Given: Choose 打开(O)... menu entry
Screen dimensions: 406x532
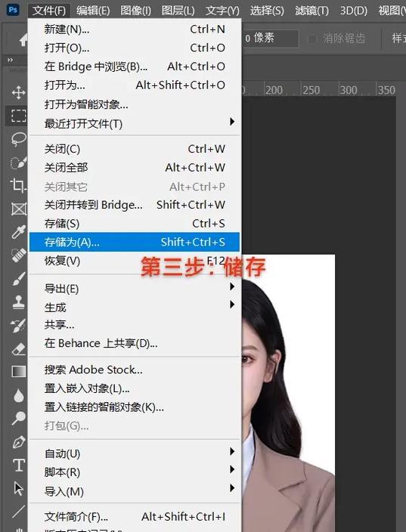Looking at the screenshot, I should [x=135, y=48].
